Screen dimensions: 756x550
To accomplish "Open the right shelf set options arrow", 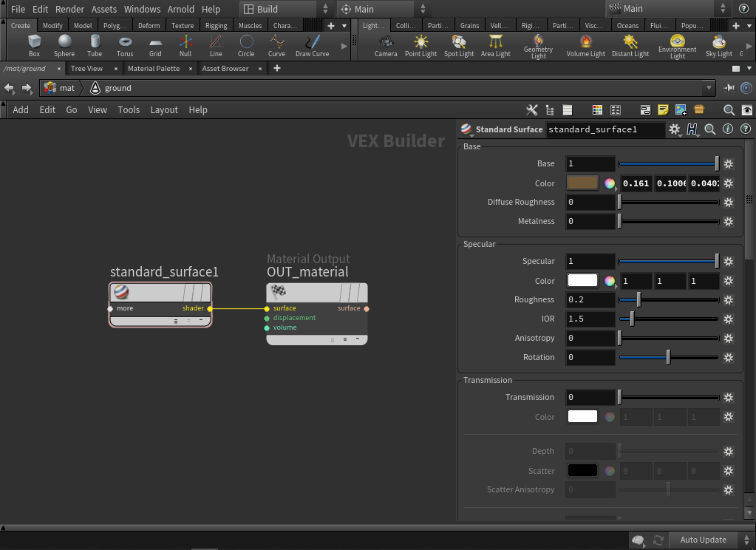I will point(749,26).
